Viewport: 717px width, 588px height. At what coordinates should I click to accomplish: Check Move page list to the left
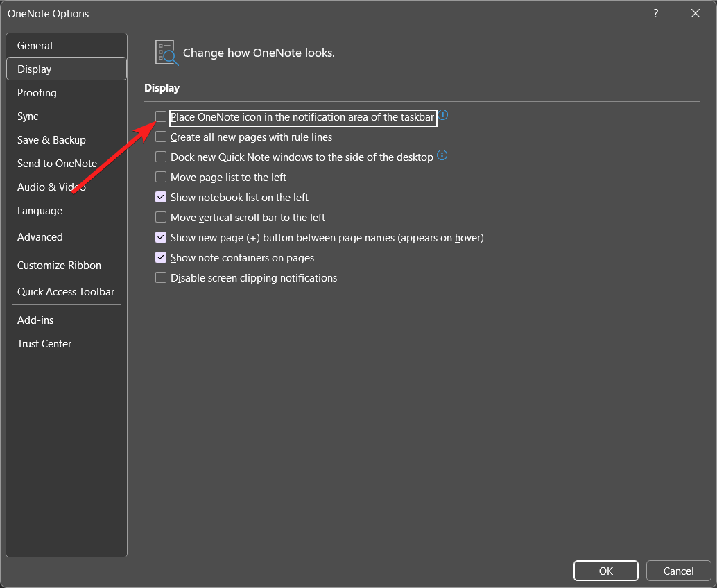click(161, 177)
